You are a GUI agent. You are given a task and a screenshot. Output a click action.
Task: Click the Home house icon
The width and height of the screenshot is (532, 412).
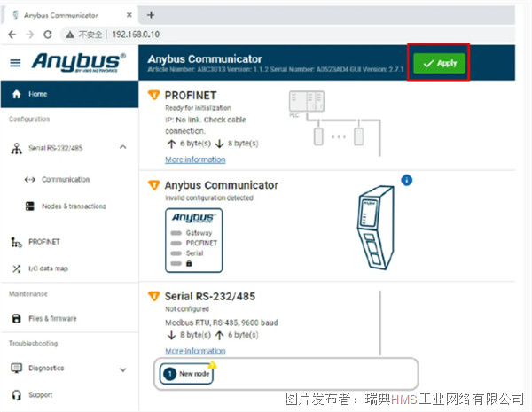coord(17,94)
